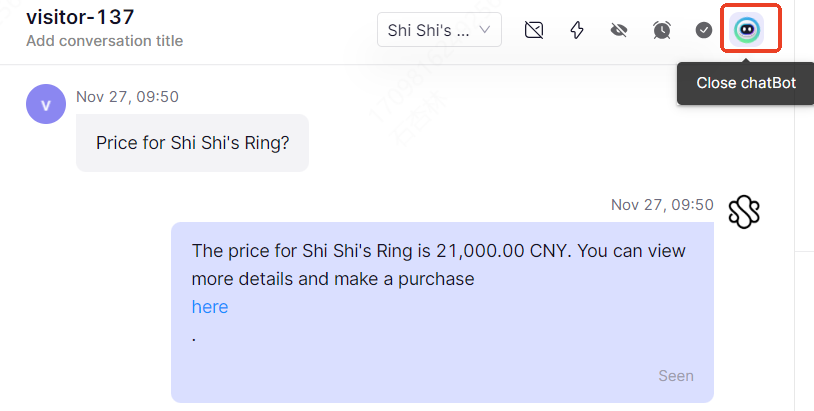Click the chevron arrow in Shi Shi's dropdown
This screenshot has width=814, height=411.
[484, 30]
